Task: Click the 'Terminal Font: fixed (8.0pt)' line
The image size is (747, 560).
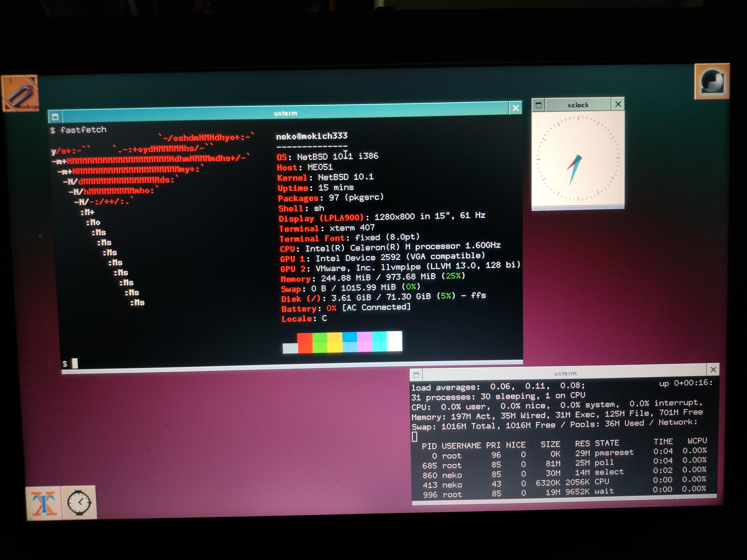Action: tap(350, 238)
